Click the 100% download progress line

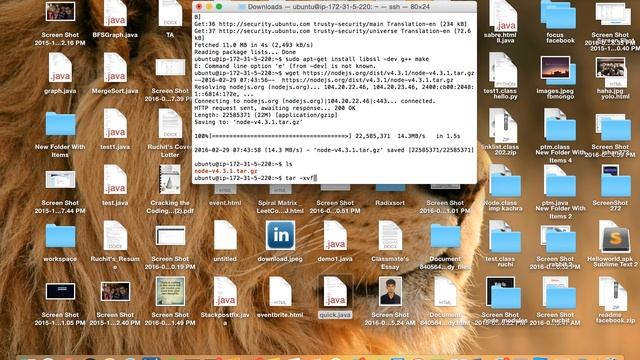click(x=327, y=136)
